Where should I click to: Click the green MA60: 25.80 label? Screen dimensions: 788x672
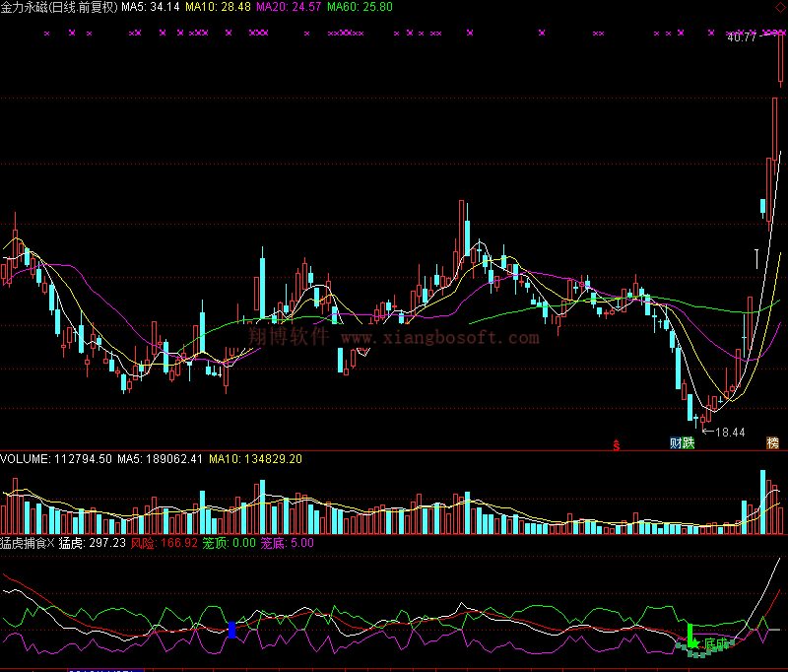360,7
